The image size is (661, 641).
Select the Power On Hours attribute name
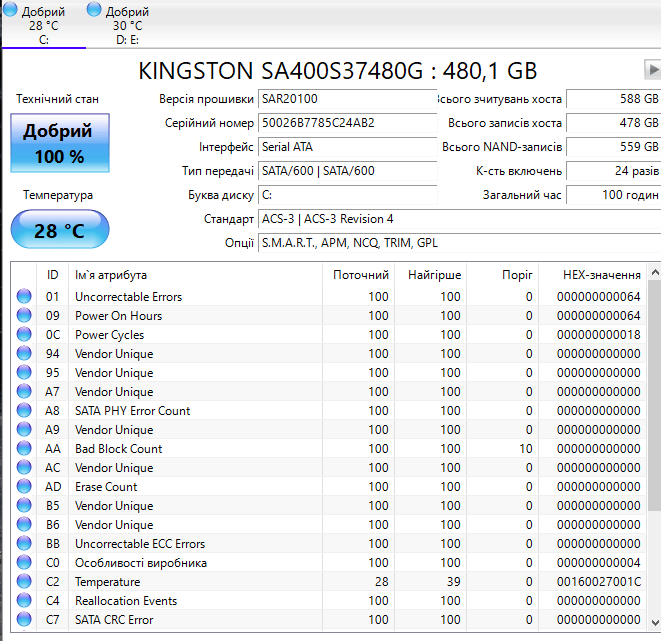(x=118, y=316)
